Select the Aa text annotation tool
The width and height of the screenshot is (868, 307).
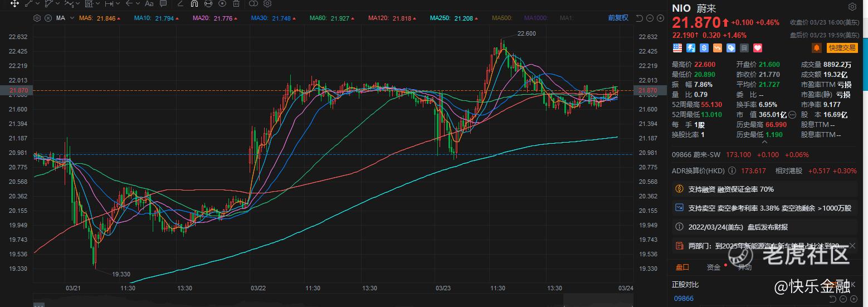149,3
